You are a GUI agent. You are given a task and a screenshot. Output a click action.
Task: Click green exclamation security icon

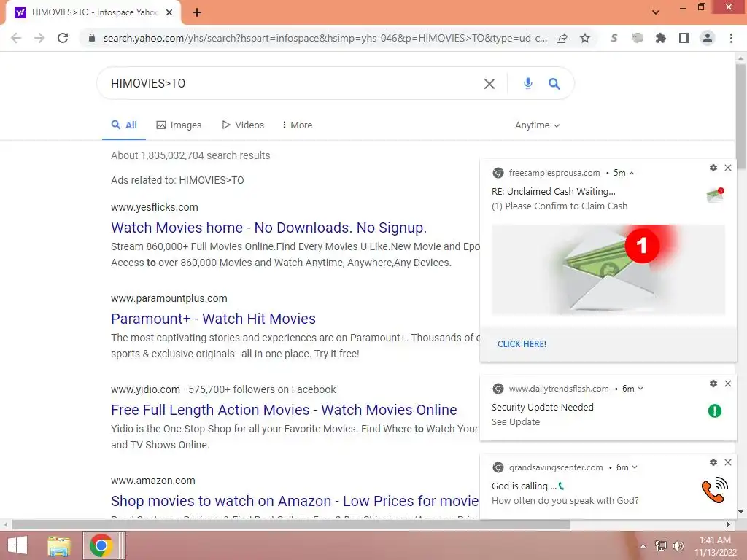(x=715, y=411)
